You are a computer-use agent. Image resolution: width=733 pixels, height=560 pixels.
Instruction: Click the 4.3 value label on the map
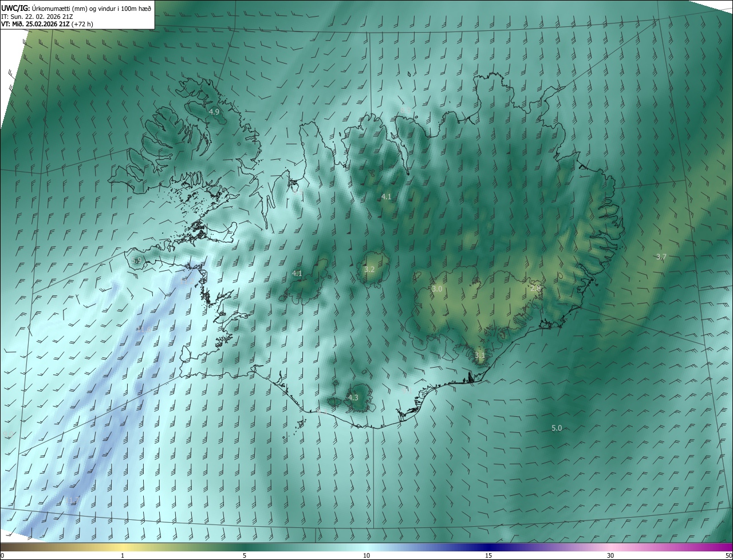tap(353, 397)
